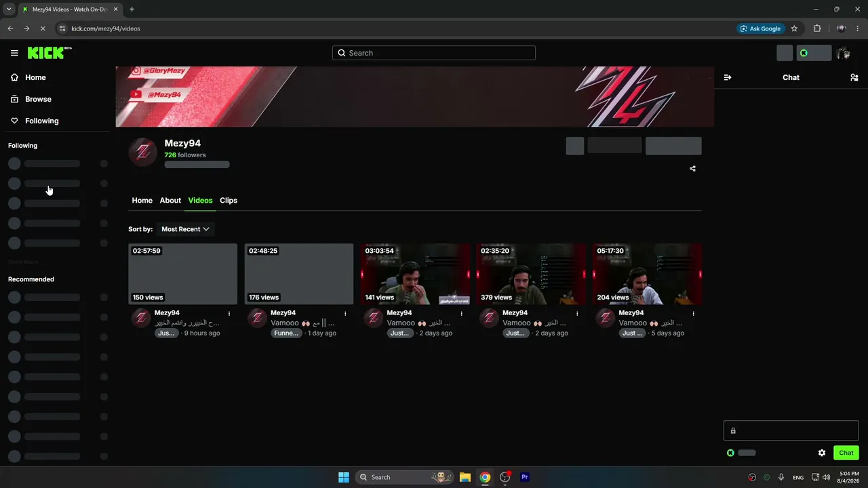Open the tab search dropdown arrow

point(9,9)
